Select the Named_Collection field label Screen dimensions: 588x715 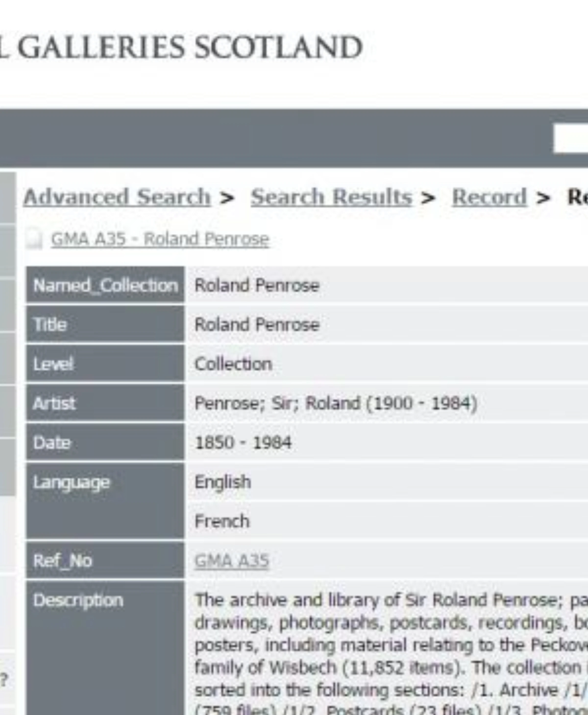point(105,286)
